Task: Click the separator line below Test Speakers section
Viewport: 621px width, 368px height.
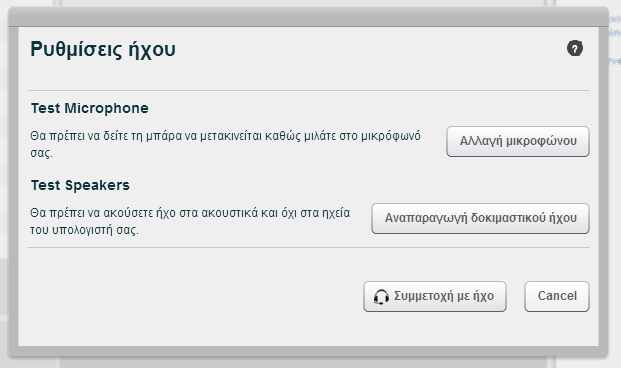Action: point(308,248)
